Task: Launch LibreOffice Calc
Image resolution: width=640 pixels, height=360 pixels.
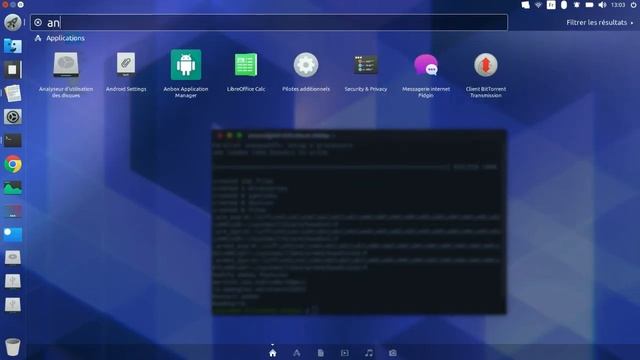Action: coord(246,71)
